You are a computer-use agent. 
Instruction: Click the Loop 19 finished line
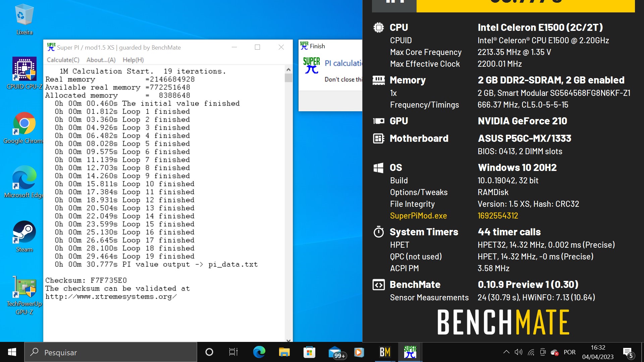point(124,256)
